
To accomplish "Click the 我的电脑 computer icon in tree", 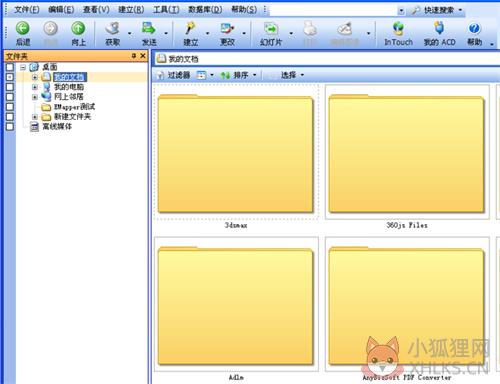I will pos(46,87).
